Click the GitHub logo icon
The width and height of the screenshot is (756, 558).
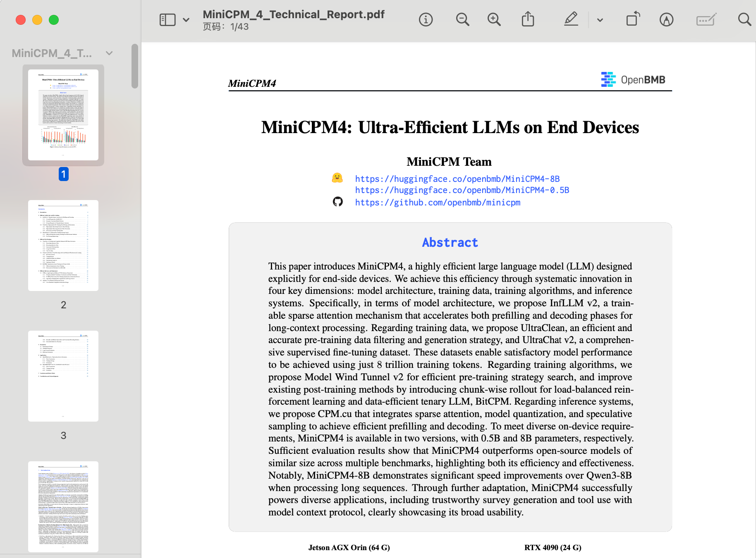[x=338, y=202]
